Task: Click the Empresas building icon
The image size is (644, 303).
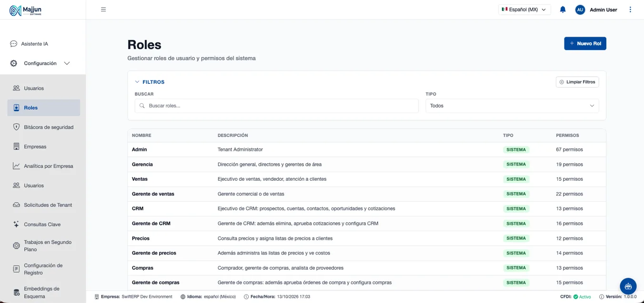Action: [x=16, y=147]
